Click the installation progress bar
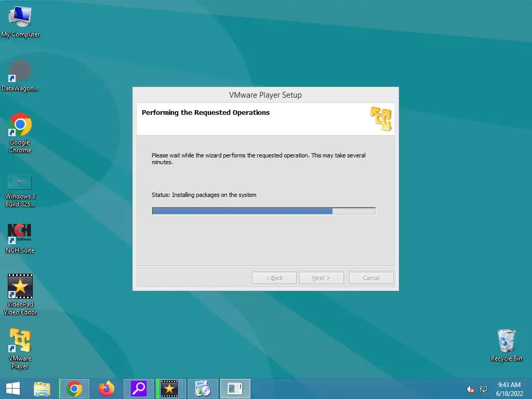 tap(263, 211)
